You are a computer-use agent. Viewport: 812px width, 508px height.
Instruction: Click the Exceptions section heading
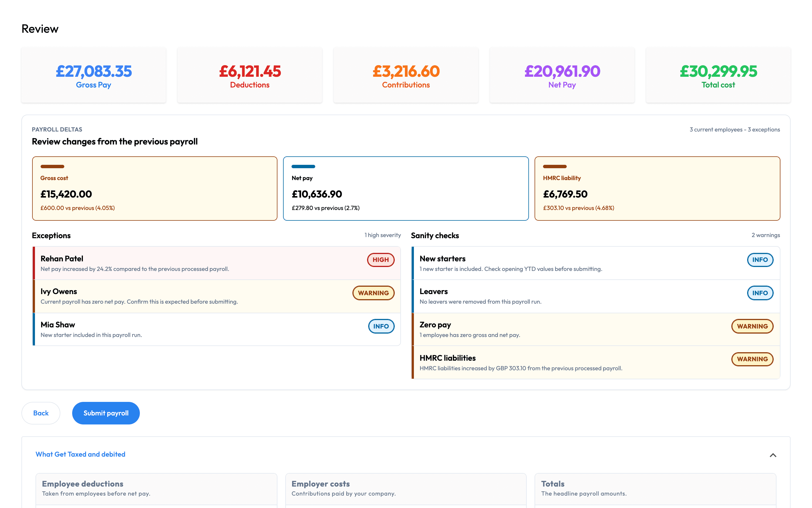pyautogui.click(x=51, y=236)
